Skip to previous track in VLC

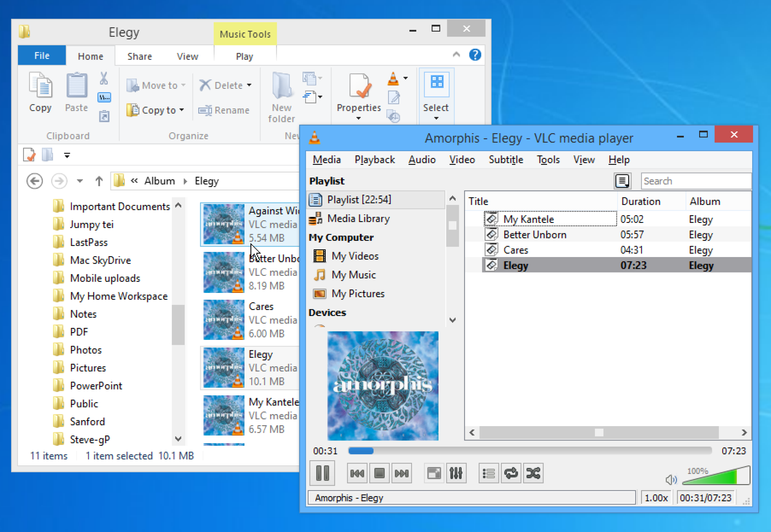click(x=357, y=473)
